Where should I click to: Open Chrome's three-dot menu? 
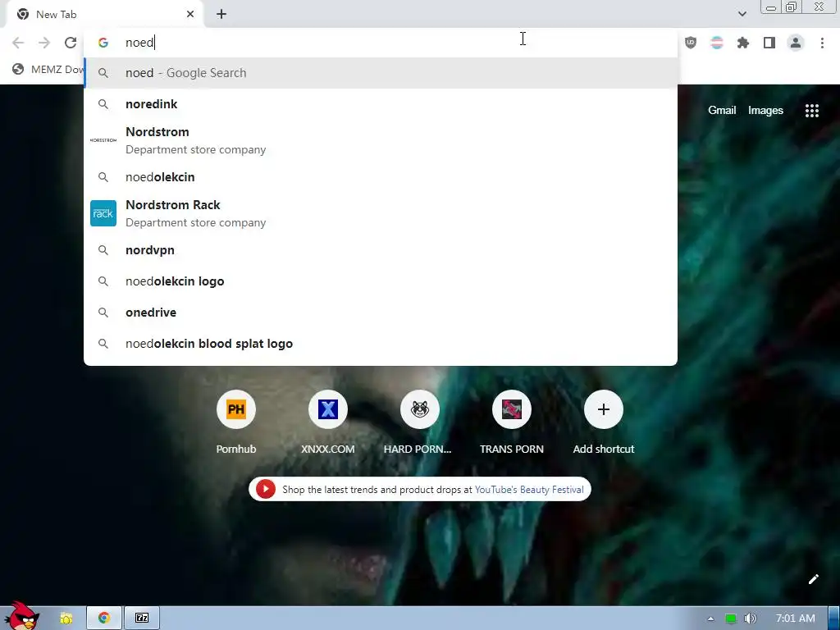pos(822,43)
